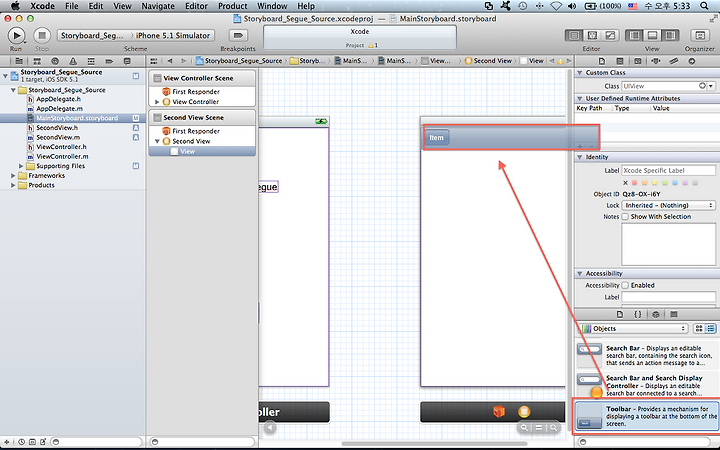Collapse the Storyboard_Segue_Source group folder

pos(13,90)
